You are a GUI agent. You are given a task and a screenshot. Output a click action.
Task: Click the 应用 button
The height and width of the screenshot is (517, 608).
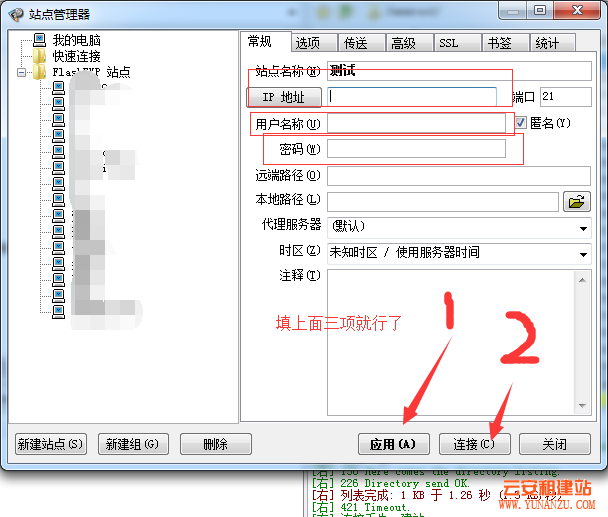(x=394, y=444)
